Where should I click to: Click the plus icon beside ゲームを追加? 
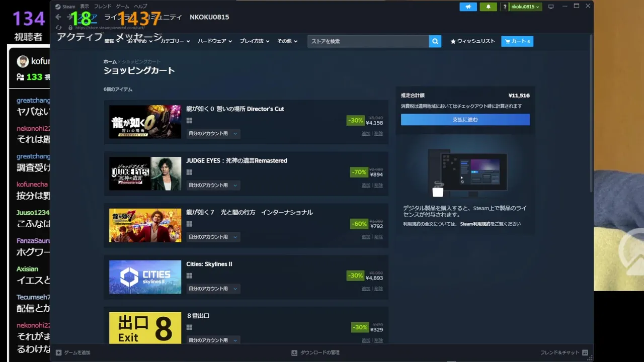pyautogui.click(x=58, y=352)
